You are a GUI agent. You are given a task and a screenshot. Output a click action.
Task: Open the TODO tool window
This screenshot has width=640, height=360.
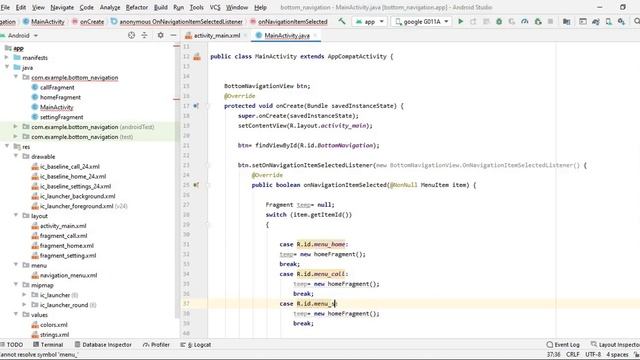click(12, 345)
